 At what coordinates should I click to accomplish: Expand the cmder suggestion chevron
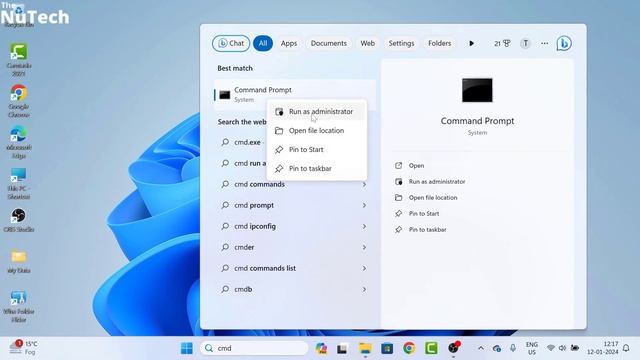[364, 247]
